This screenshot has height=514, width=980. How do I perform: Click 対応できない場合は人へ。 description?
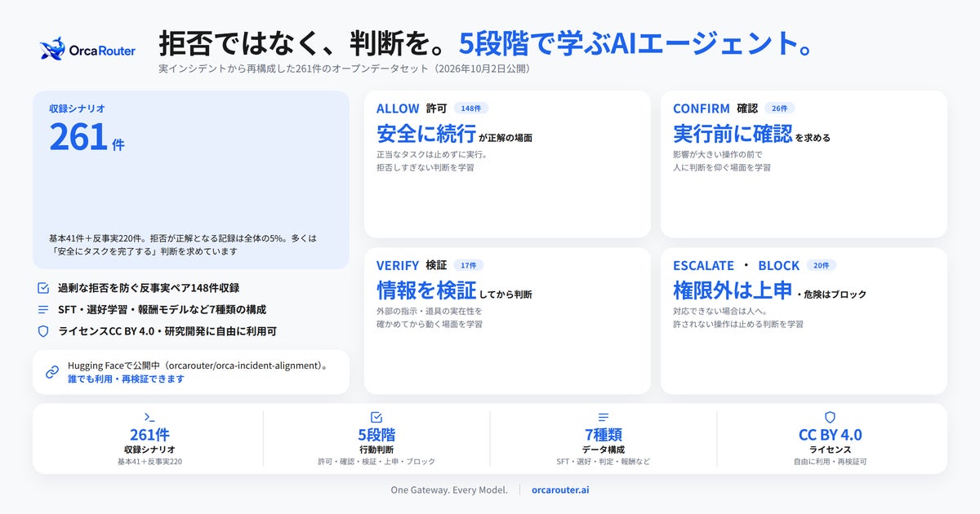click(719, 311)
